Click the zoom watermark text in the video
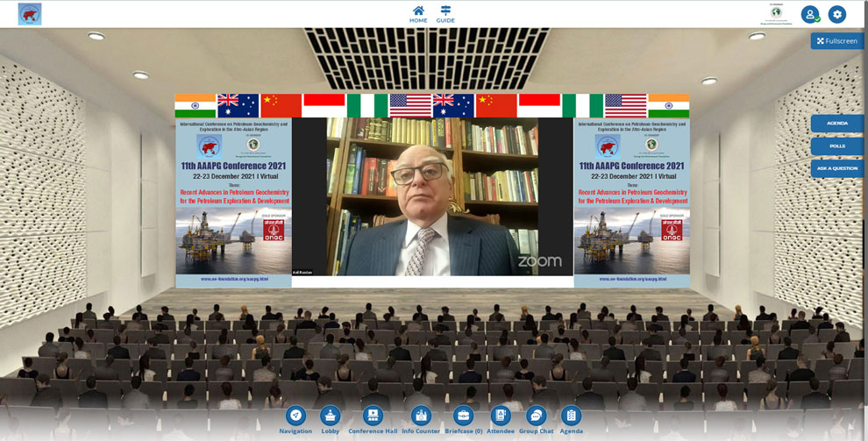 [x=540, y=261]
